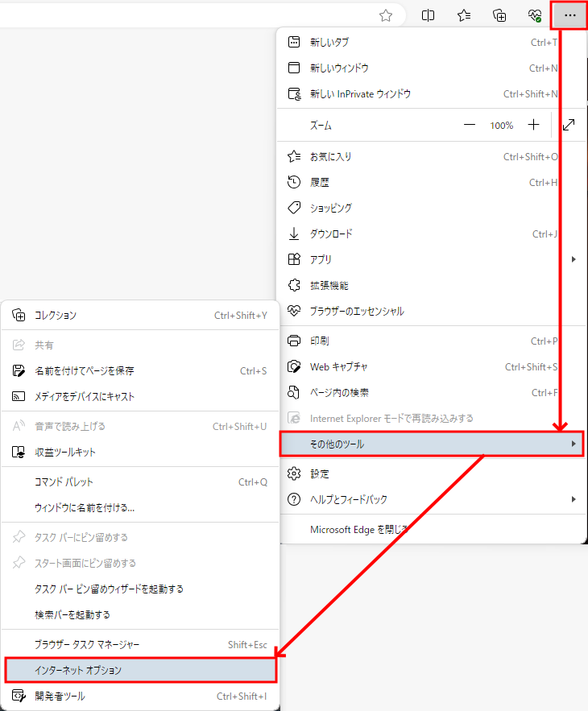Select 新しいウィンドウ menu item

pos(431,68)
